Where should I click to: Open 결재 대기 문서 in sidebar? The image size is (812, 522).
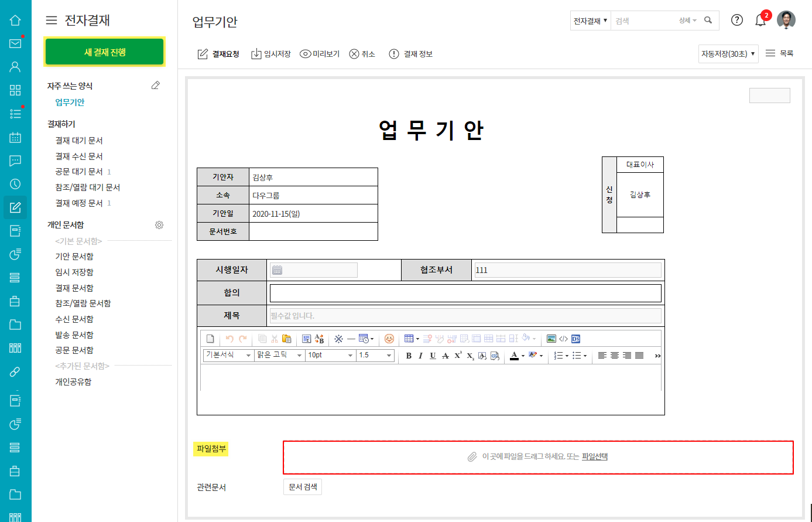click(x=79, y=141)
